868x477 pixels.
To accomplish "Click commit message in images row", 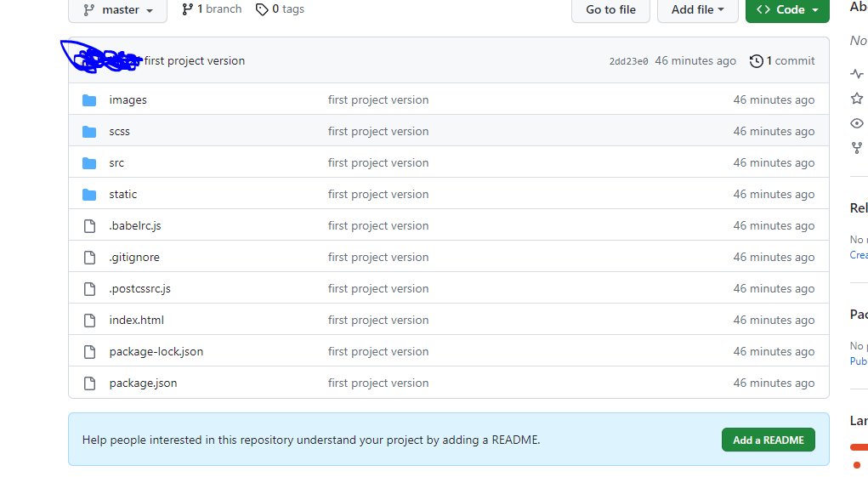I will pyautogui.click(x=378, y=100).
